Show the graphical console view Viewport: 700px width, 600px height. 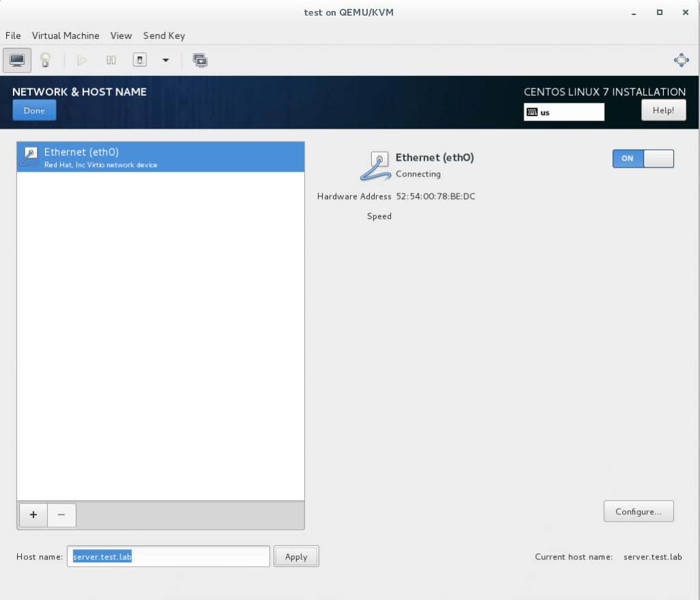17,60
